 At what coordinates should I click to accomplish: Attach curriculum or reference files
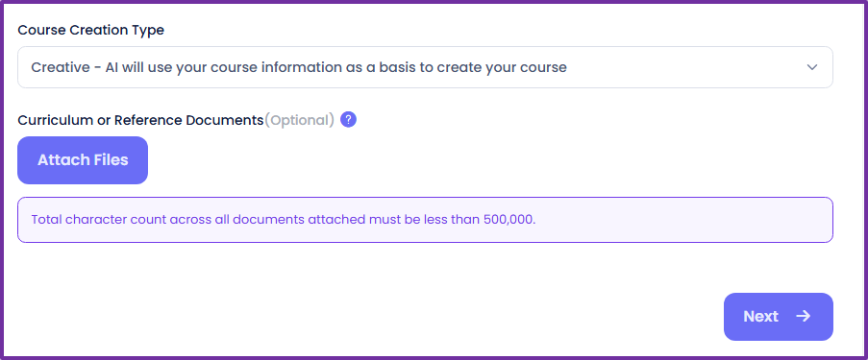tap(83, 160)
